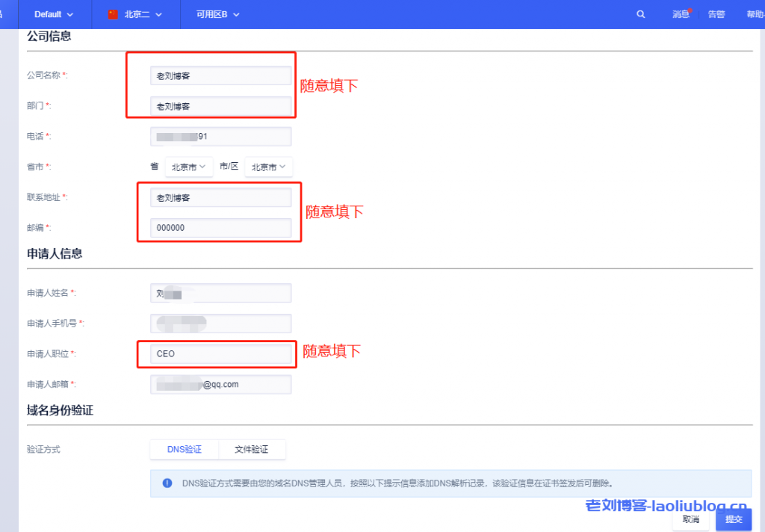Open the 可用区B availability zone dropdown
The image size is (765, 532).
coord(217,14)
